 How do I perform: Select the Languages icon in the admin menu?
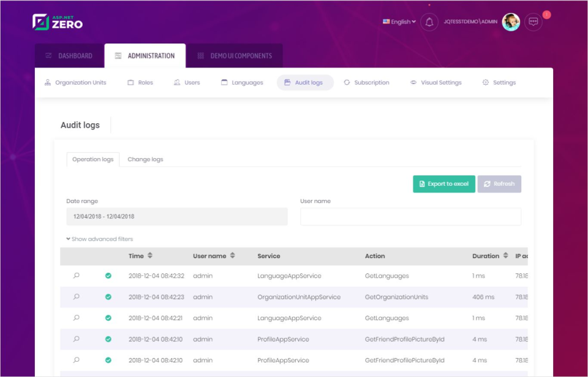point(223,82)
